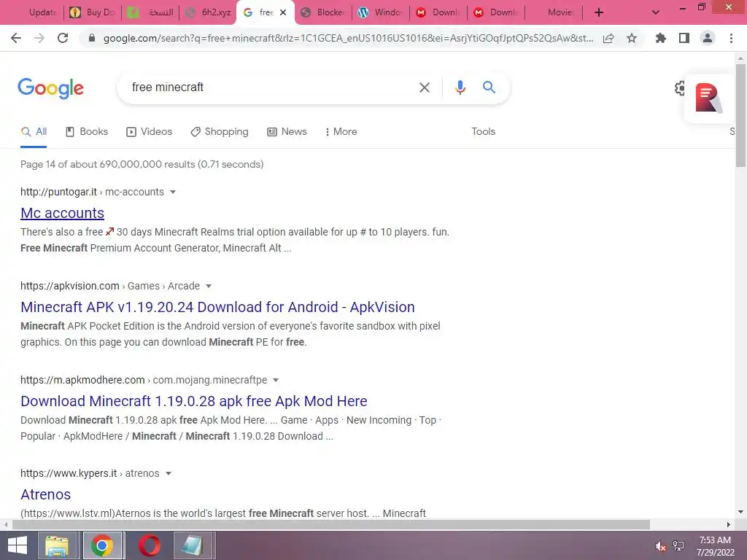Open the Chrome profile avatar

pos(708,38)
